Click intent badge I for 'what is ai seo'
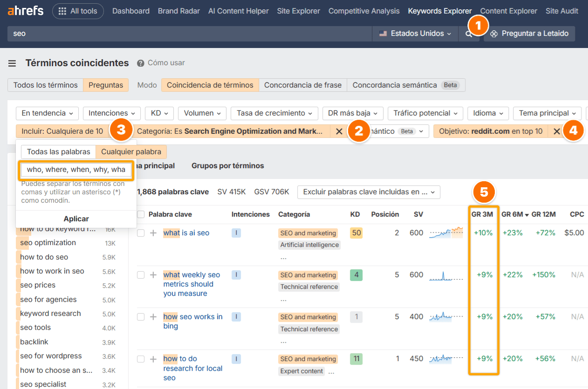Viewport: 588px width, 389px height. (x=236, y=233)
